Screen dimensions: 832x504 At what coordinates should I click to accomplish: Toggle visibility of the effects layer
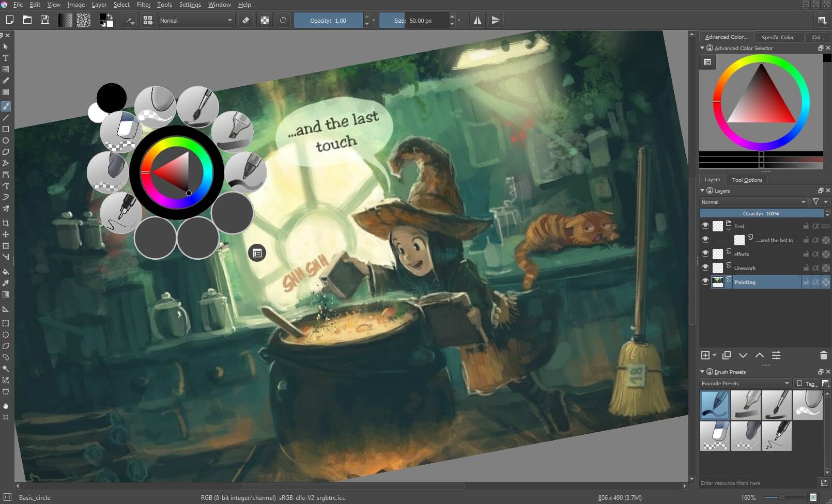click(705, 254)
